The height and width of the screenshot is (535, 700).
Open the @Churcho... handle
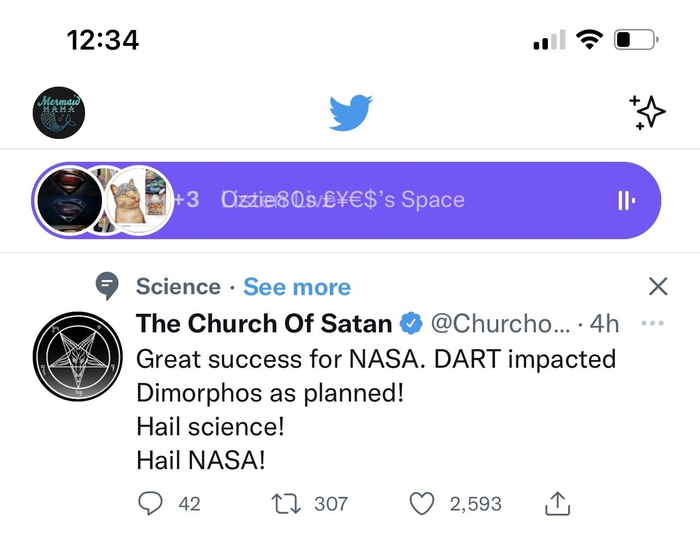(x=500, y=324)
